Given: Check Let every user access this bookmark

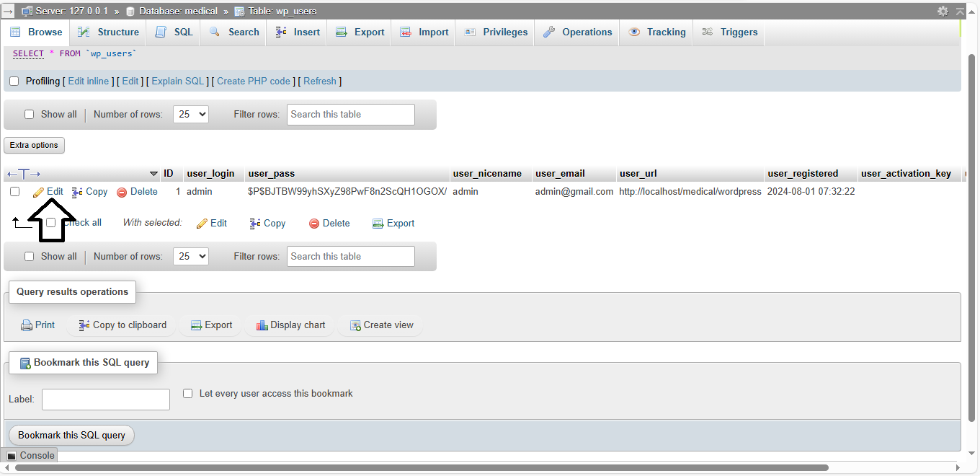Looking at the screenshot, I should [x=188, y=394].
